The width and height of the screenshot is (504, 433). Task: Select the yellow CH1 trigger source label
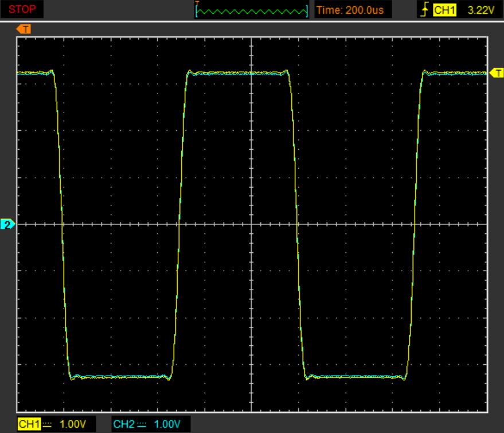pyautogui.click(x=444, y=10)
